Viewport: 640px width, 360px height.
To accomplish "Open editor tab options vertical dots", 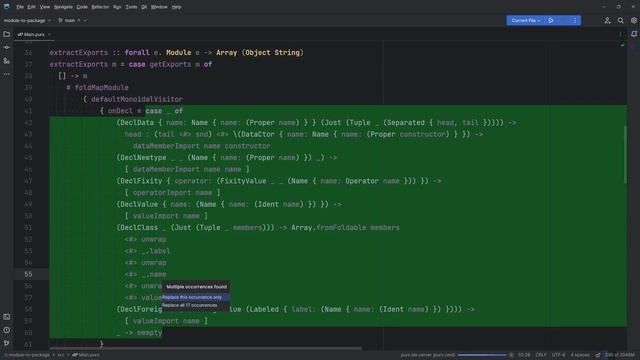I will pyautogui.click(x=620, y=35).
